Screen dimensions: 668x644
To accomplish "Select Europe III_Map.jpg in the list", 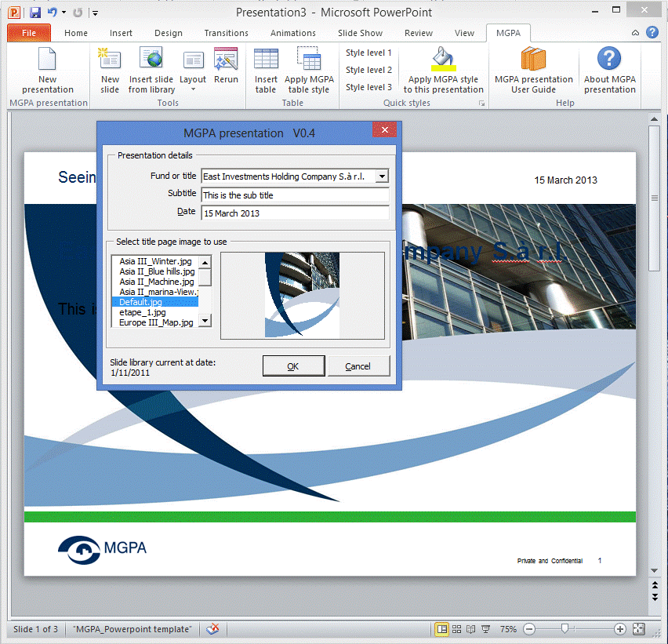I will point(155,322).
